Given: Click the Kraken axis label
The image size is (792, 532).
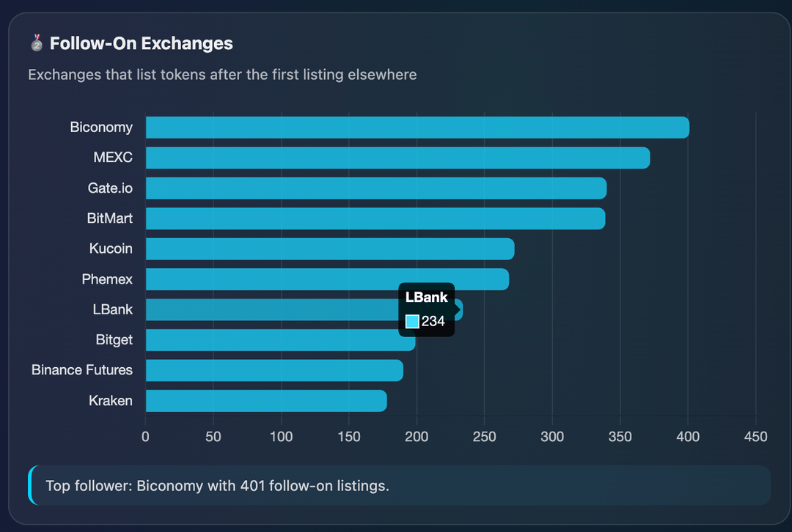Looking at the screenshot, I should point(111,401).
